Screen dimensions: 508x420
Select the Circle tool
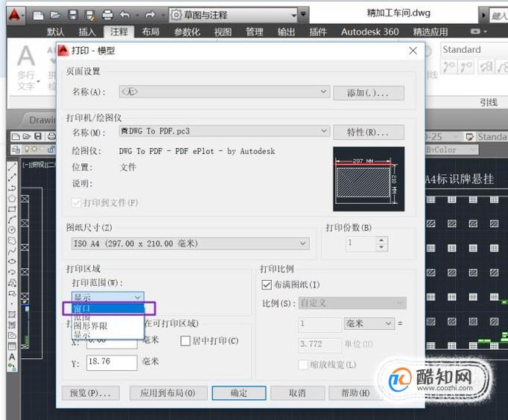pos(12,230)
